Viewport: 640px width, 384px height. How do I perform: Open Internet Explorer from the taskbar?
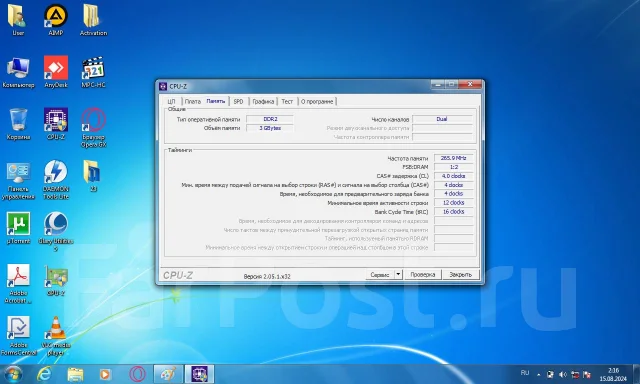click(44, 374)
